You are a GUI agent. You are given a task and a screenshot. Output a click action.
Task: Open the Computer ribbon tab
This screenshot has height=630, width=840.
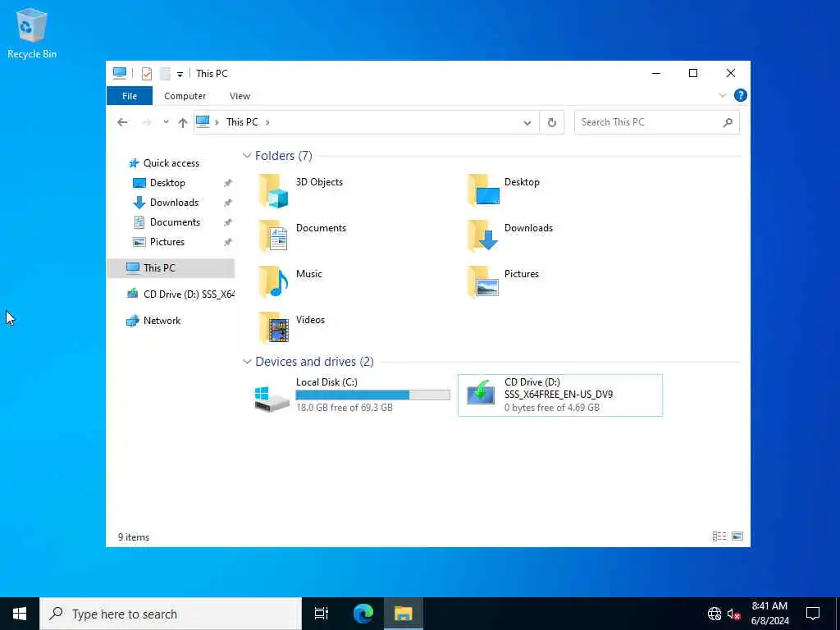(x=185, y=96)
